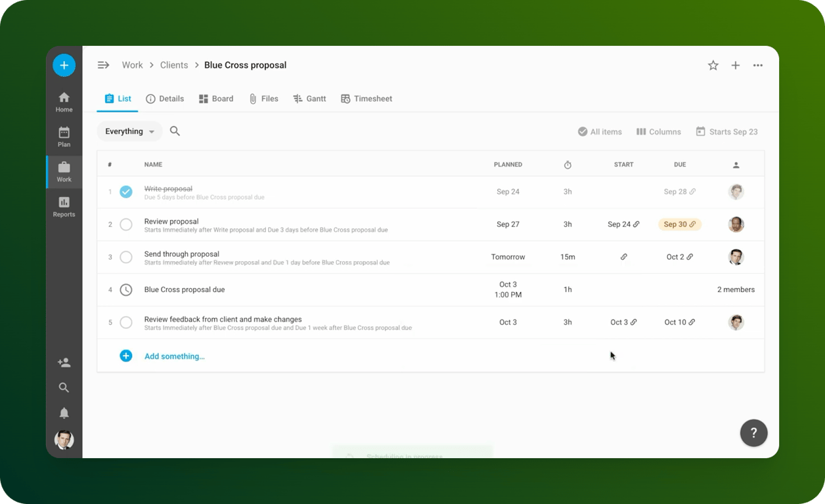
Task: Click the list search magnifier icon
Action: tap(175, 131)
